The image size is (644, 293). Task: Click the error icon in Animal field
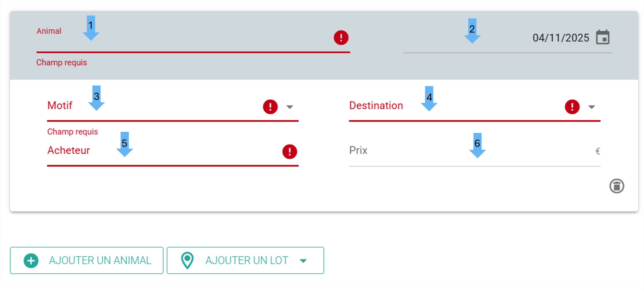[341, 37]
